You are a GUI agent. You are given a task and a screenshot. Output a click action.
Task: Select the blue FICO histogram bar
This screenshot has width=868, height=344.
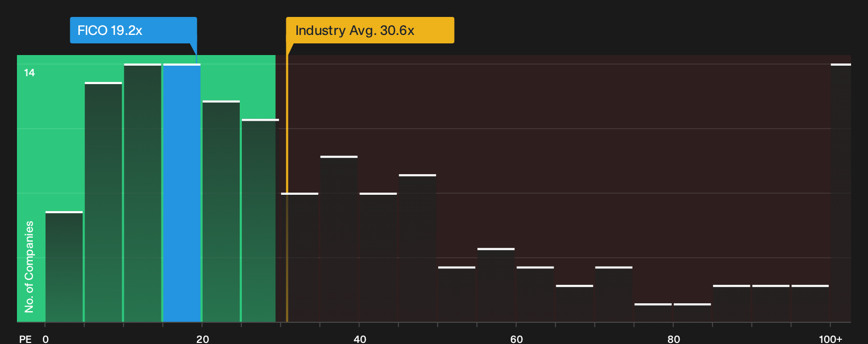182,193
